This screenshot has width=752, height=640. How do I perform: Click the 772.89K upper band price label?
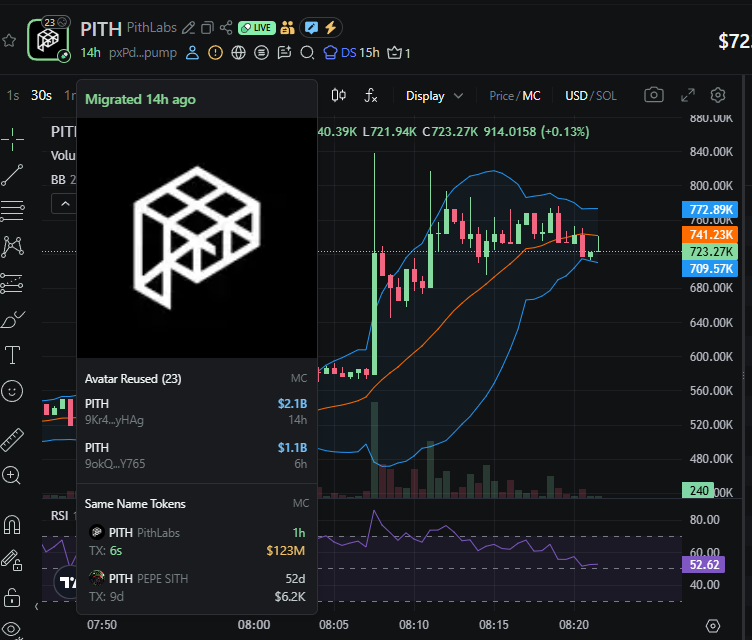coord(710,210)
